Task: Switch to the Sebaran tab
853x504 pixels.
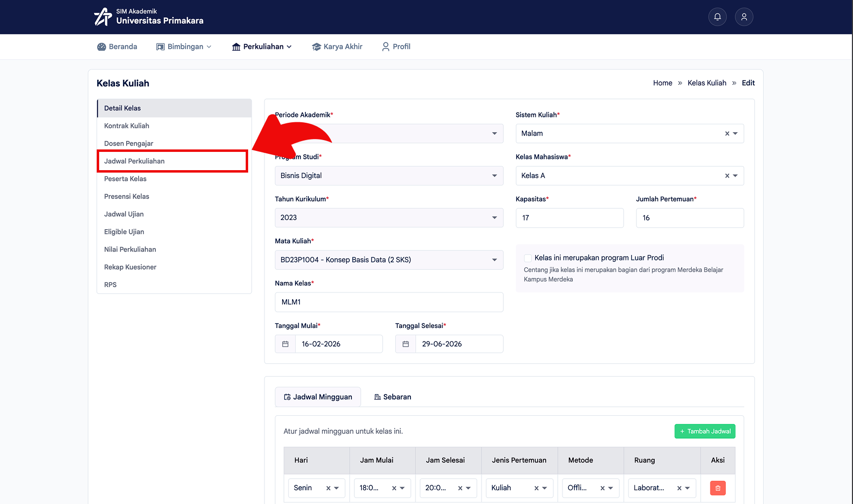Action: 392,397
